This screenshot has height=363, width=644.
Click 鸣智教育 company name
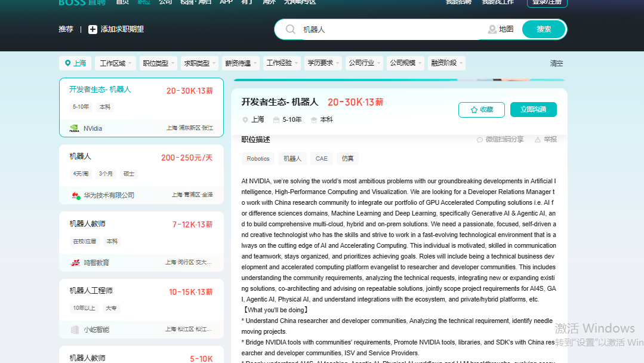pos(97,262)
